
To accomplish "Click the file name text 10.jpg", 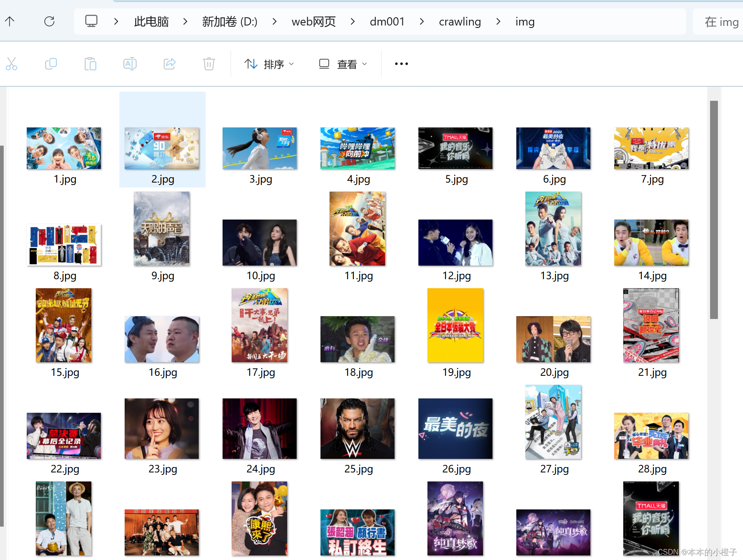I will 261,275.
